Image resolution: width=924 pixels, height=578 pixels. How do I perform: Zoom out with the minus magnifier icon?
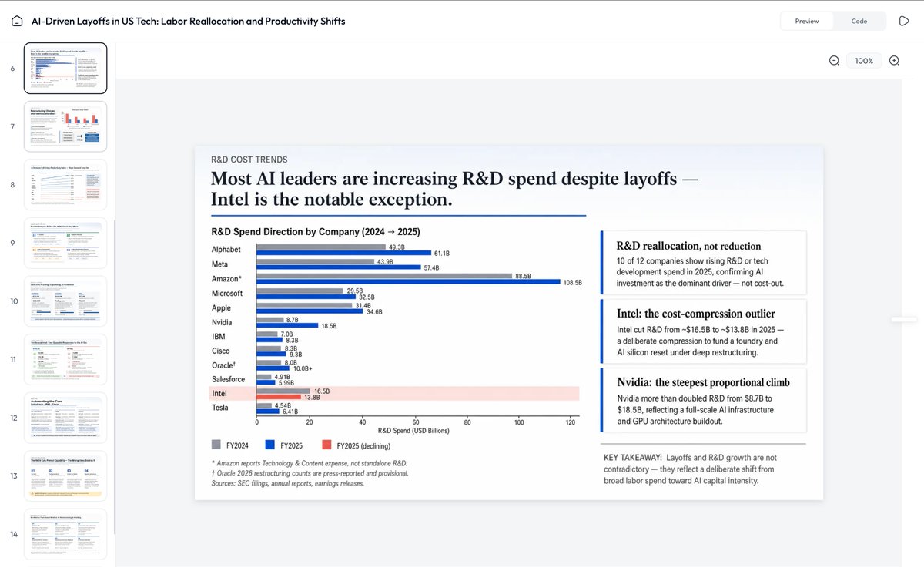(834, 61)
